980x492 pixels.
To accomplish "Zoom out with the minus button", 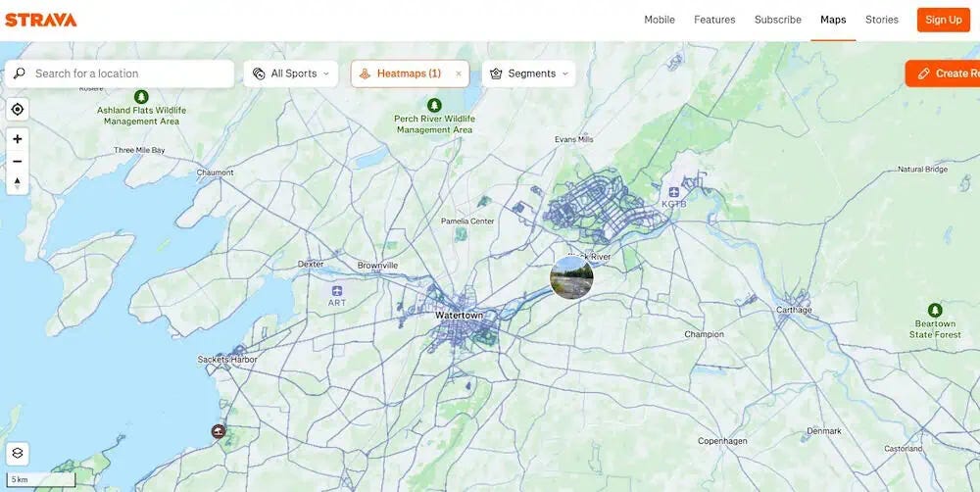I will coord(18,162).
